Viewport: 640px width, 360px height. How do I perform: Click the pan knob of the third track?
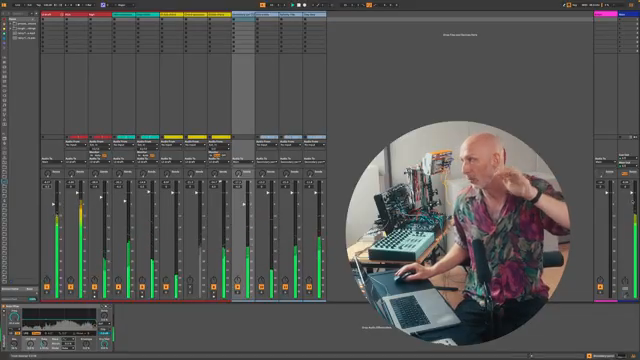click(94, 280)
